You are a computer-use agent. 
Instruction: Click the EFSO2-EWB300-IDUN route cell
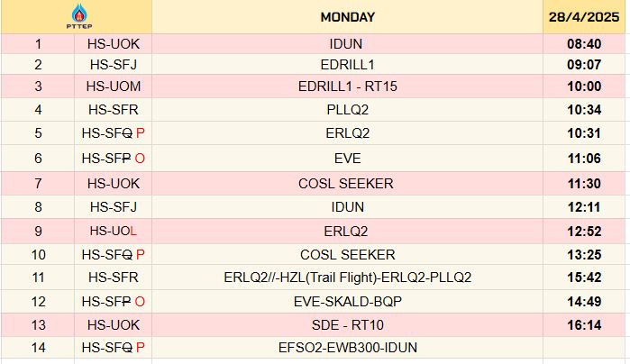click(x=347, y=348)
